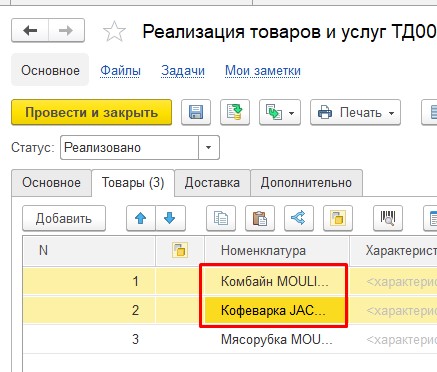The image size is (437, 372).
Task: Click the split row arrow icon
Action: (299, 218)
